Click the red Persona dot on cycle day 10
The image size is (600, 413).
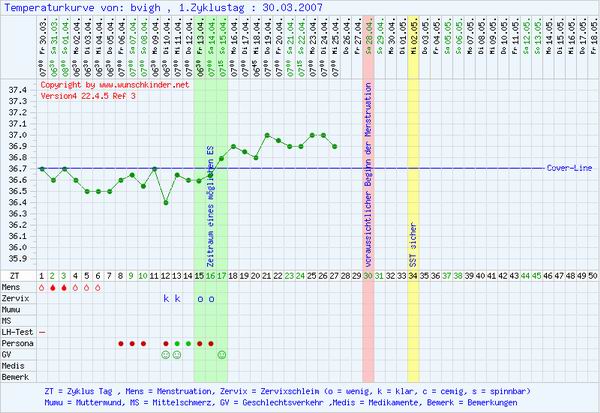[x=143, y=343]
